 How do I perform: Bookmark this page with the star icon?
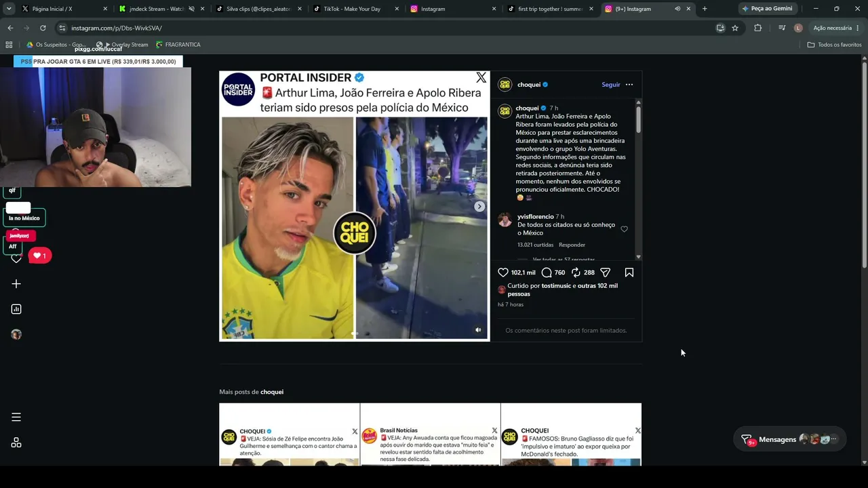pos(735,28)
